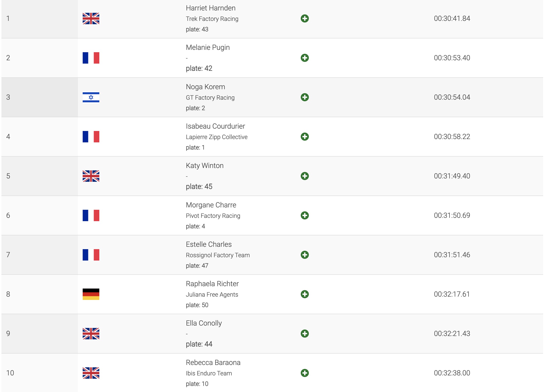Click plus icon next to Katy Winton
545x392 pixels.
305,176
